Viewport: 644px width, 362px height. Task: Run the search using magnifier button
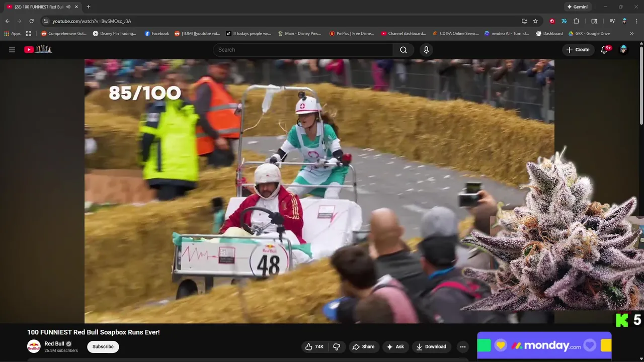404,50
